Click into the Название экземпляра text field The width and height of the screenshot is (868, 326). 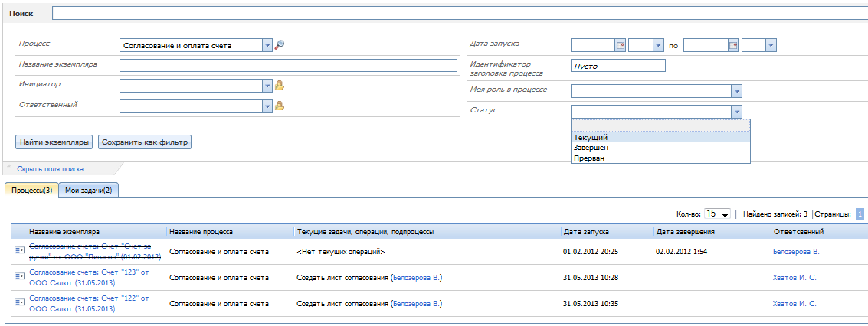coord(288,66)
